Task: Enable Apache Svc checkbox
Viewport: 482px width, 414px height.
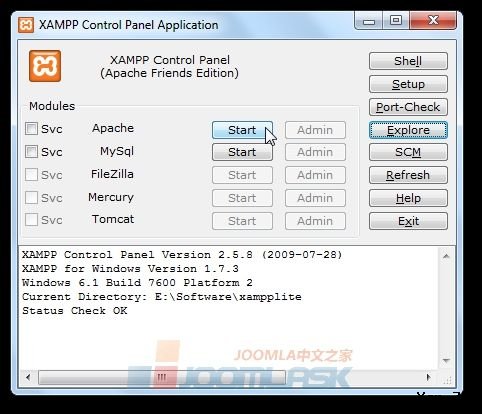Action: coord(31,129)
